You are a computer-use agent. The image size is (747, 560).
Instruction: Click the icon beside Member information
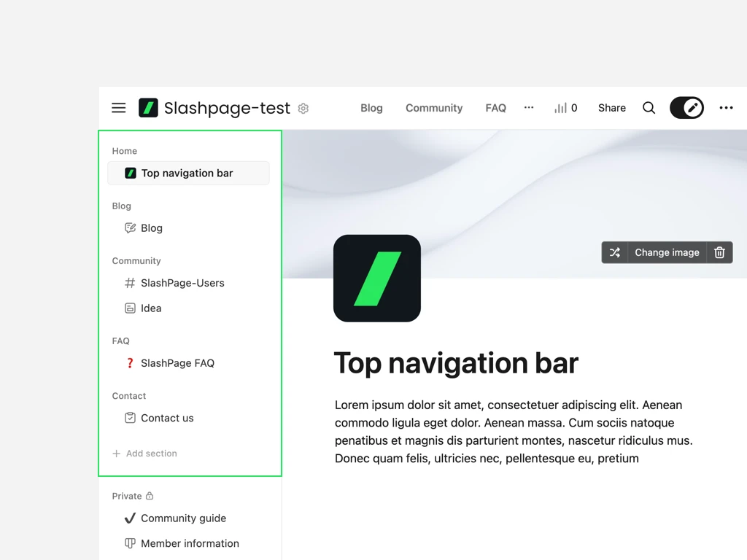click(x=130, y=543)
